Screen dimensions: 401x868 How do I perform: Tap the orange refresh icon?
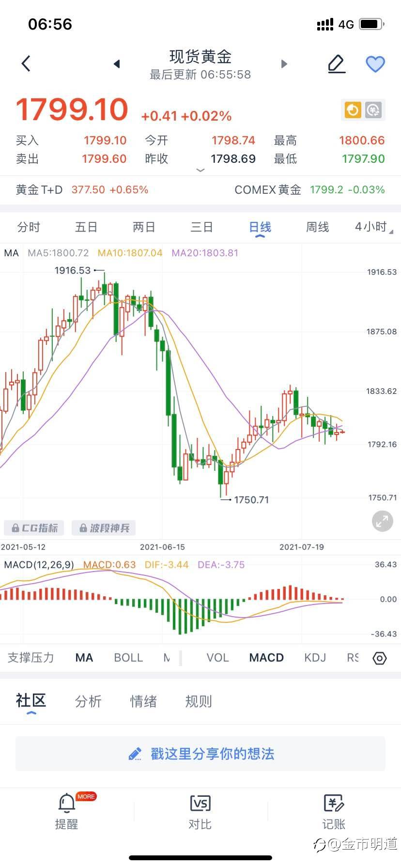pyautogui.click(x=353, y=110)
